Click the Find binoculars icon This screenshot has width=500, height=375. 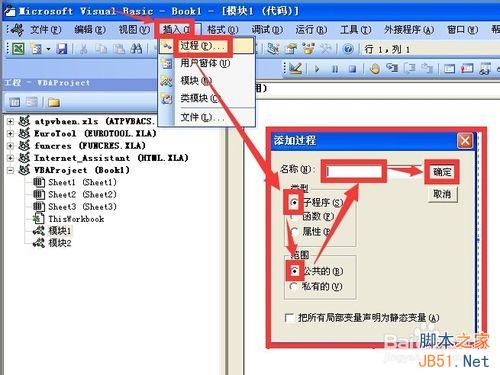point(136,49)
